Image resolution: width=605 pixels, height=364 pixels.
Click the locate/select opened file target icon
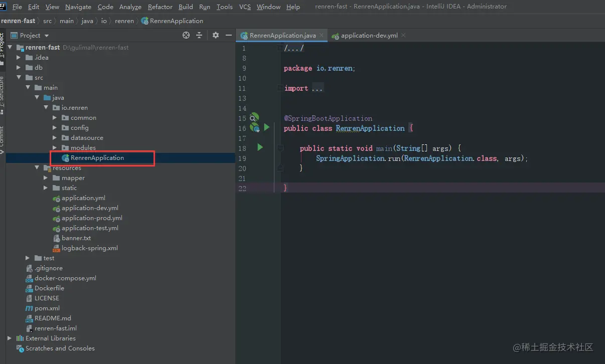[x=186, y=35]
